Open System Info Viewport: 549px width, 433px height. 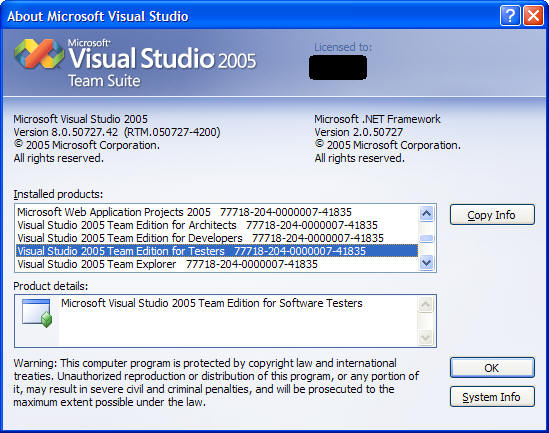click(x=492, y=397)
